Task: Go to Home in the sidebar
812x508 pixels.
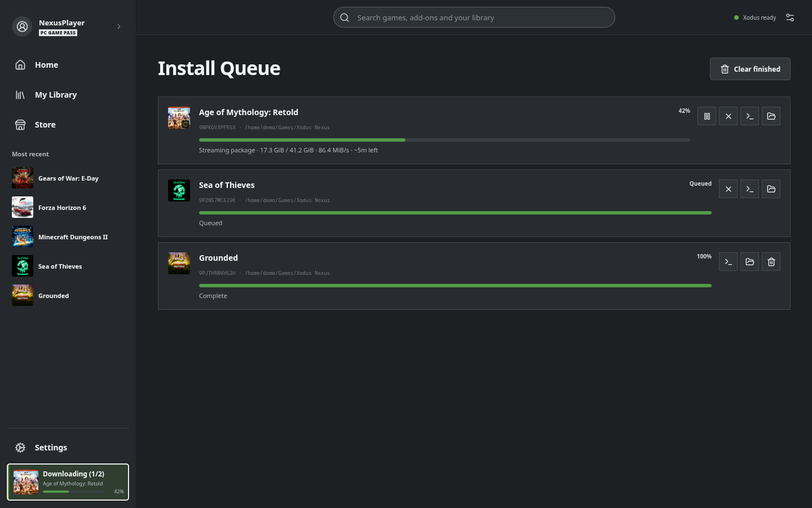Action: 68,65
